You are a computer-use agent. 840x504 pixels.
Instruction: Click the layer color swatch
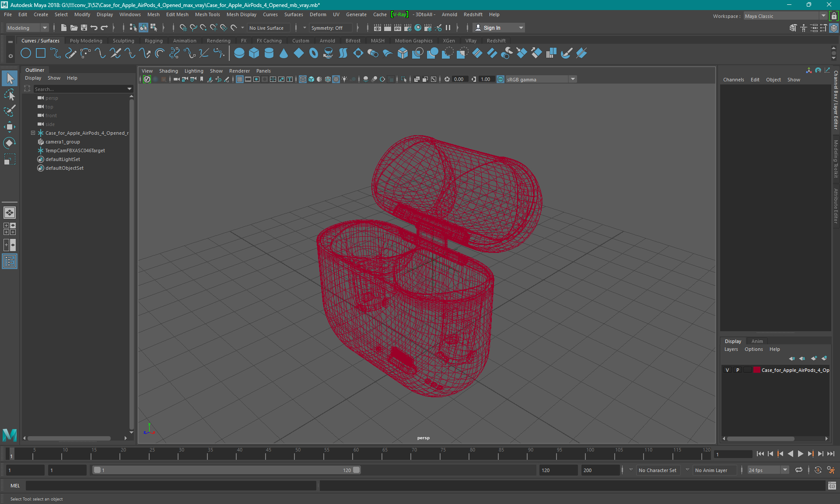coord(756,370)
